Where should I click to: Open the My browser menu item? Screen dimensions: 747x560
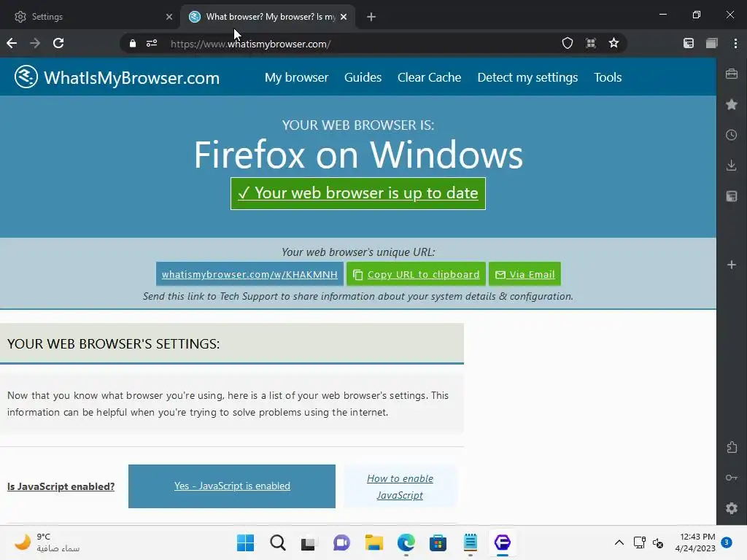tap(296, 77)
